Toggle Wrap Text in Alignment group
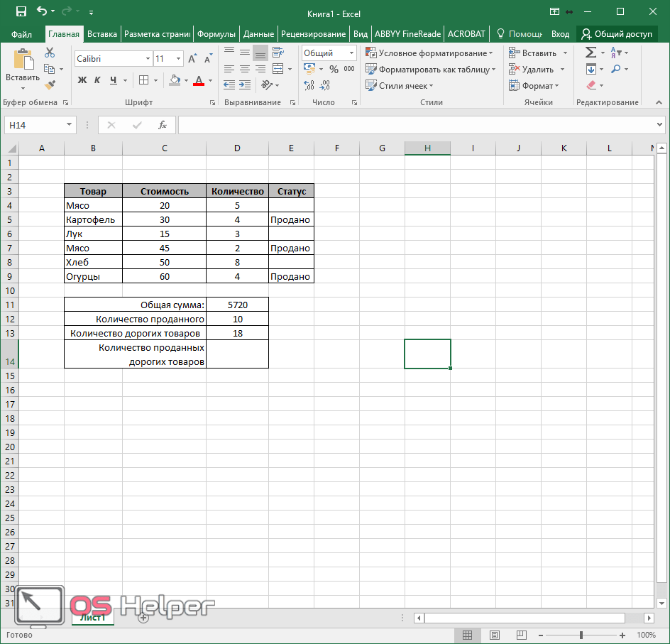This screenshot has height=644, width=670. coord(277,53)
